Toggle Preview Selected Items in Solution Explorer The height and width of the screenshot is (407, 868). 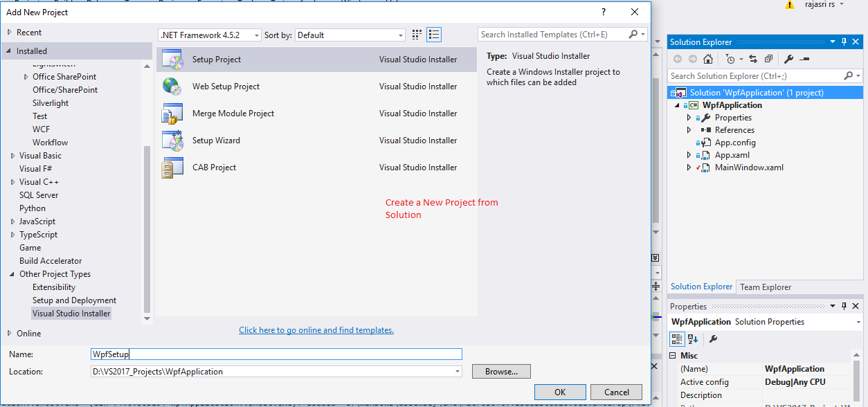coord(804,59)
